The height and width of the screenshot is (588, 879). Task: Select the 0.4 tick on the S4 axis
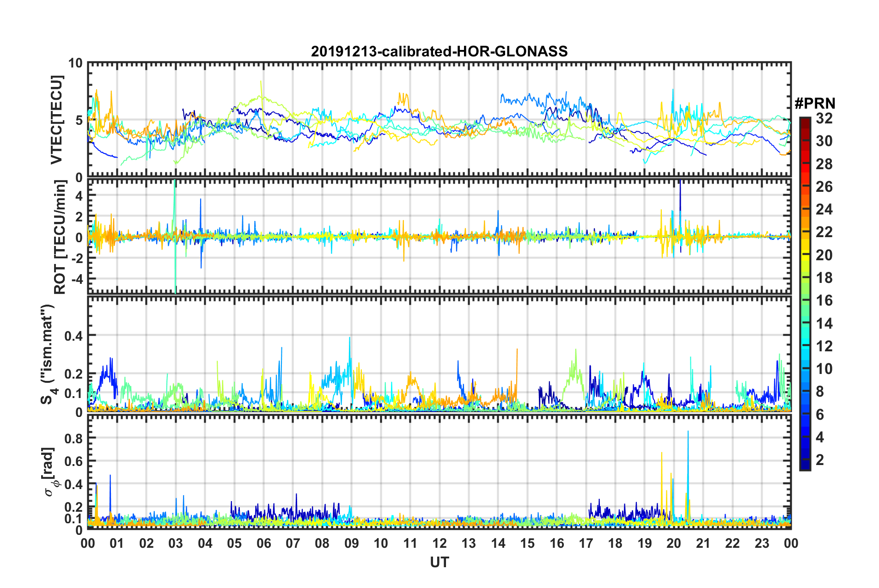click(73, 335)
